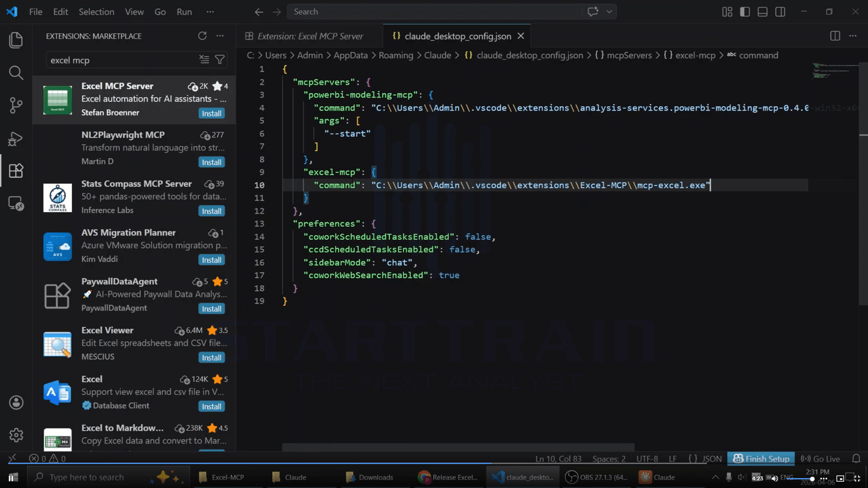
Task: Refresh the extensions marketplace list
Action: coord(202,36)
